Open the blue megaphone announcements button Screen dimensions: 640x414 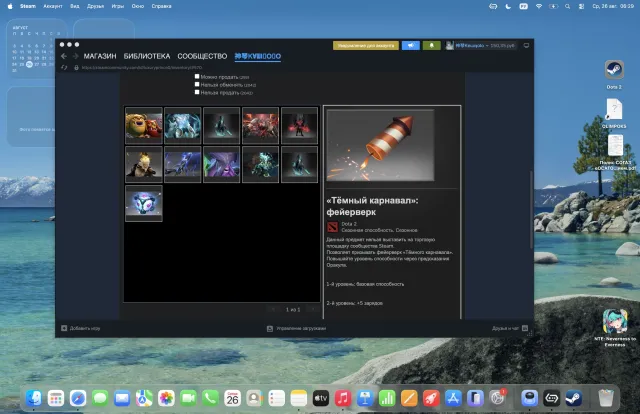pyautogui.click(x=411, y=45)
